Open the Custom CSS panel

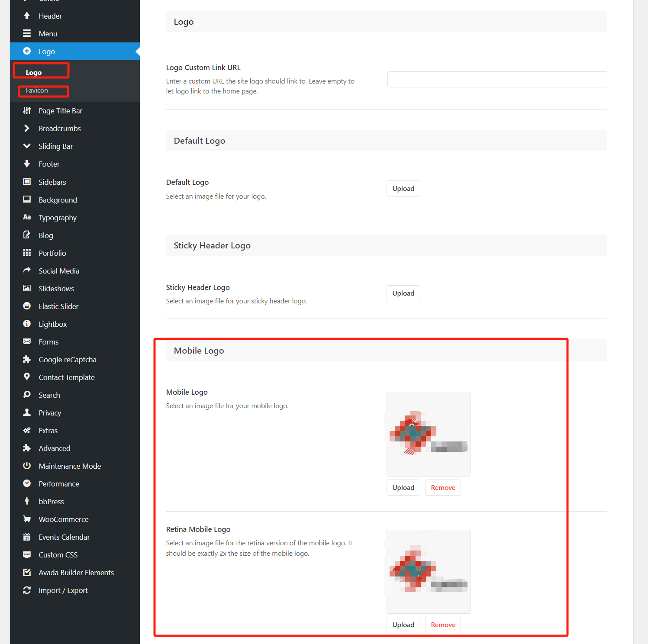(x=58, y=554)
